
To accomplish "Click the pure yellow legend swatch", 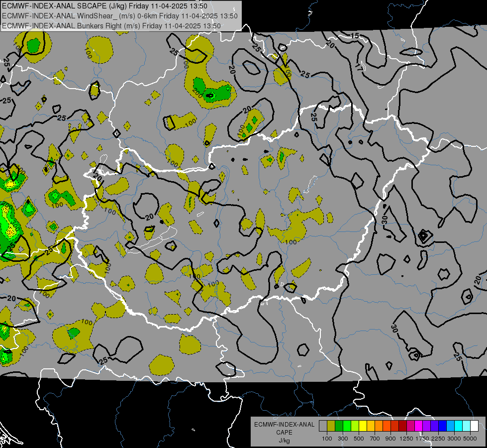I will 363,426.
